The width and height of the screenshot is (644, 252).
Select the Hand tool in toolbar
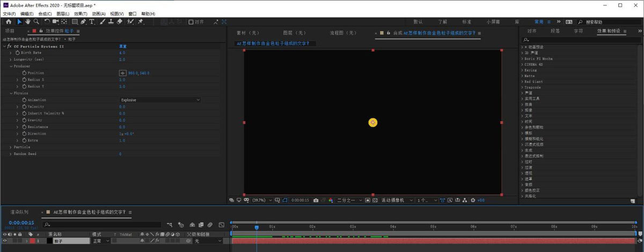tap(28, 22)
